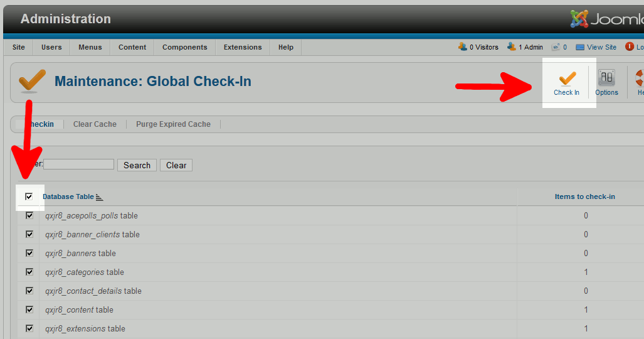The width and height of the screenshot is (644, 339).
Task: Open the Site menu
Action: (18, 47)
